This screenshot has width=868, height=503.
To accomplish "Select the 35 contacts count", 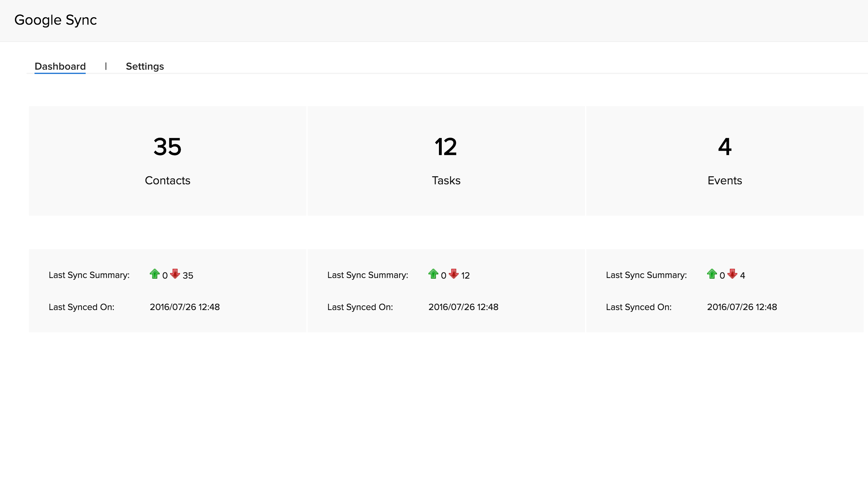I will [167, 147].
